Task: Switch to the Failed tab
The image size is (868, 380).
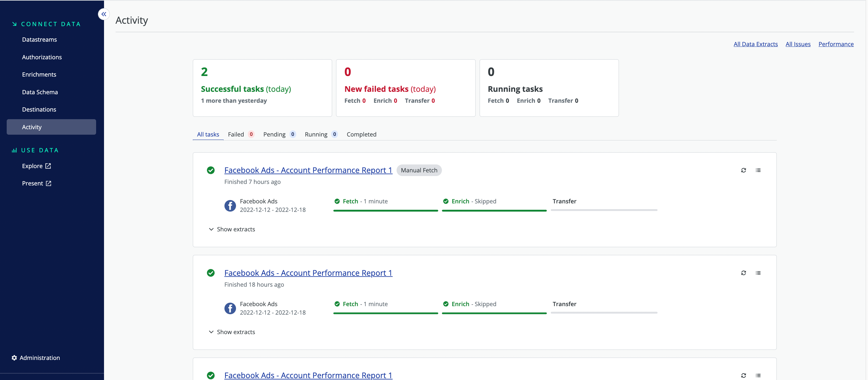Action: [236, 134]
